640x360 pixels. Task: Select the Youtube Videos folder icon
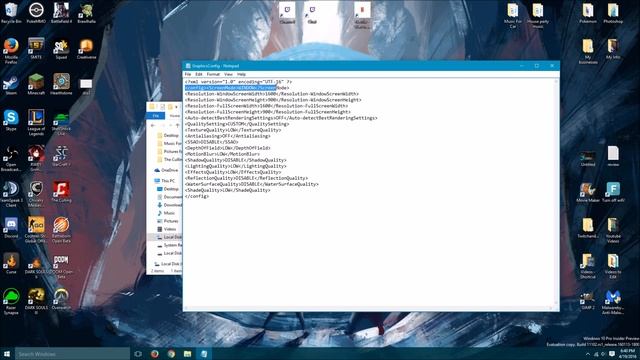point(613,231)
